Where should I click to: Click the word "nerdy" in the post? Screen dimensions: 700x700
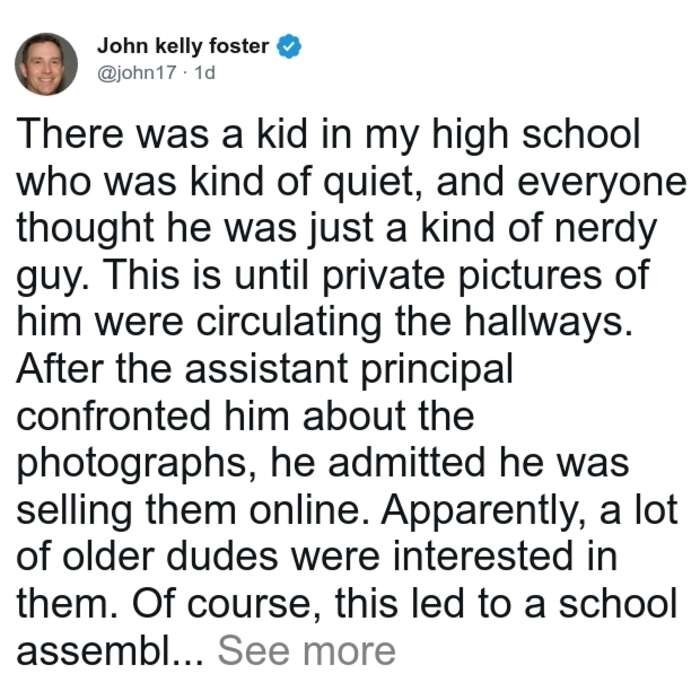click(x=605, y=230)
